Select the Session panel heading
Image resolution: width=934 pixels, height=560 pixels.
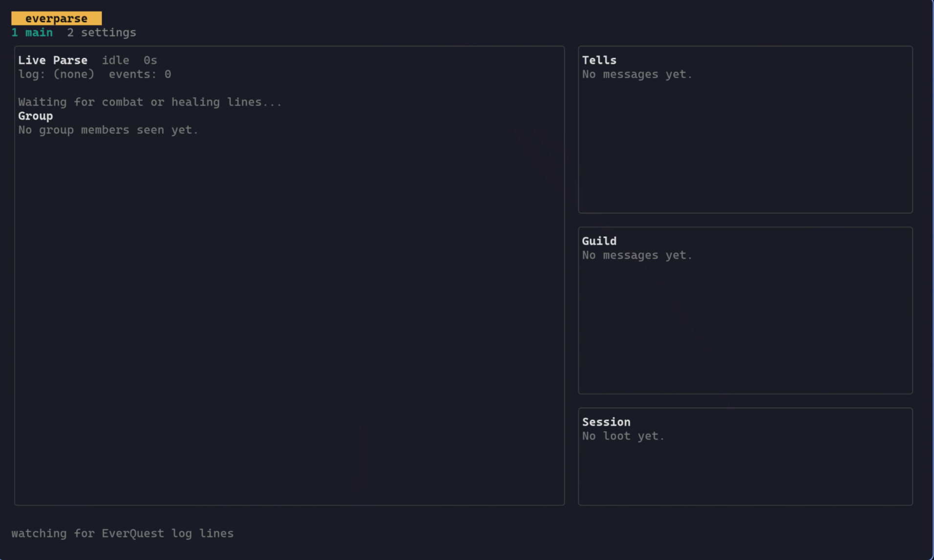tap(606, 422)
